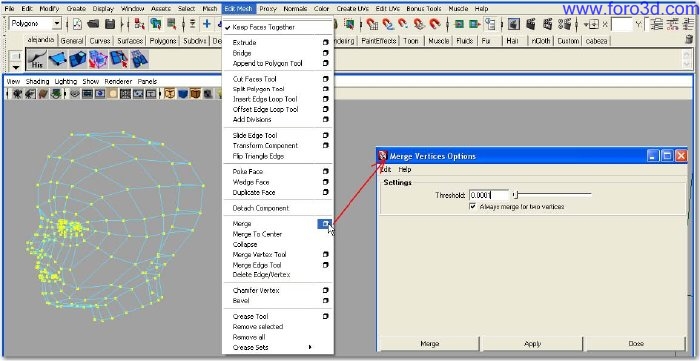This screenshot has height=361, width=700.
Task: Click the Threshold value field
Action: tap(489, 195)
